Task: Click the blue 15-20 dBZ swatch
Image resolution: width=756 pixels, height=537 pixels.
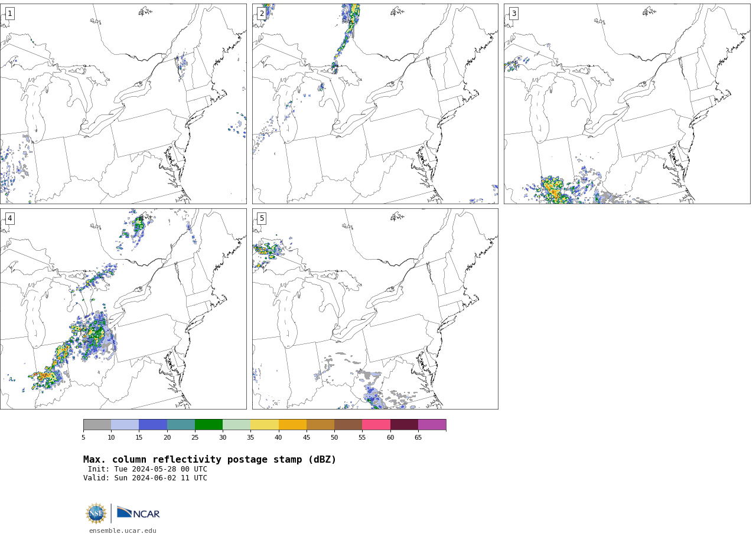Action: 153,425
